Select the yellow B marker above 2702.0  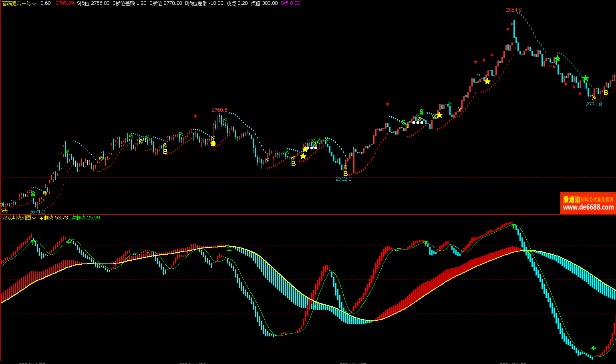(345, 173)
